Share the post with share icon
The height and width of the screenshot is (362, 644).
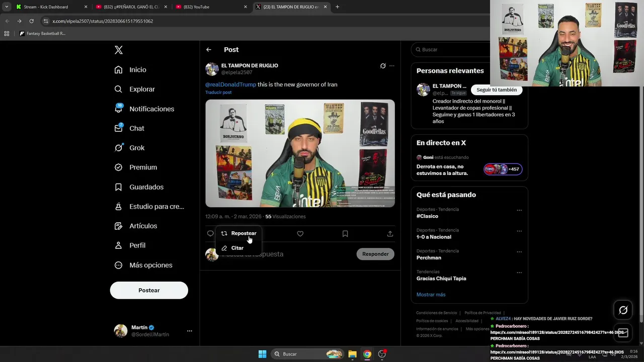coord(390,234)
